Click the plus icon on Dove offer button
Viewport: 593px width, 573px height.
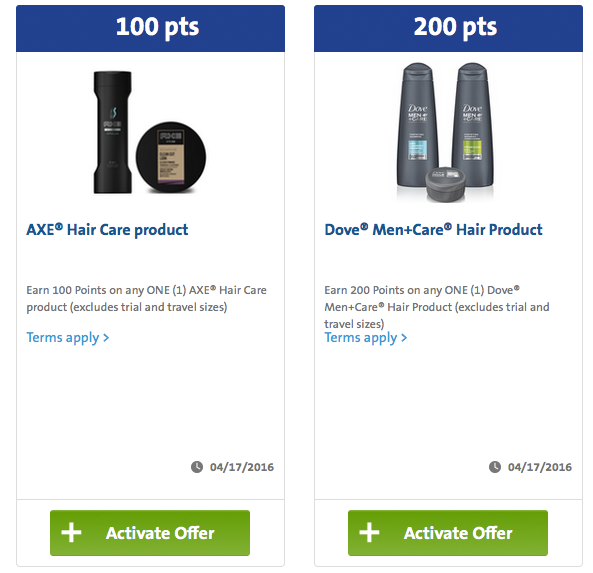(369, 533)
